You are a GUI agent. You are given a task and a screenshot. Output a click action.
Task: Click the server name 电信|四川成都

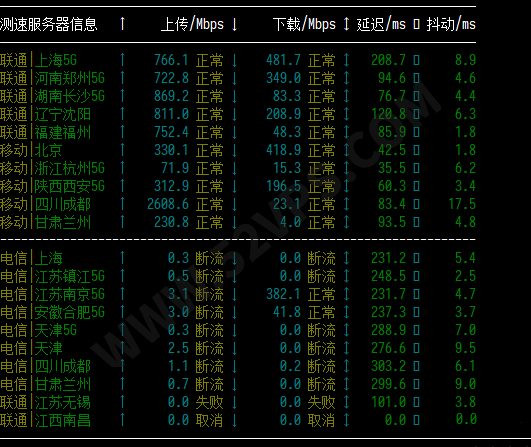pyautogui.click(x=45, y=366)
